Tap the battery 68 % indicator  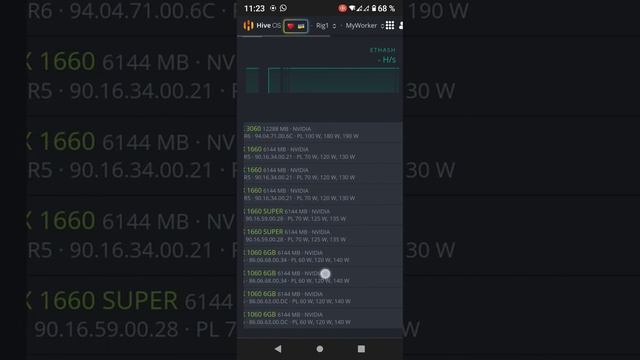click(x=383, y=8)
